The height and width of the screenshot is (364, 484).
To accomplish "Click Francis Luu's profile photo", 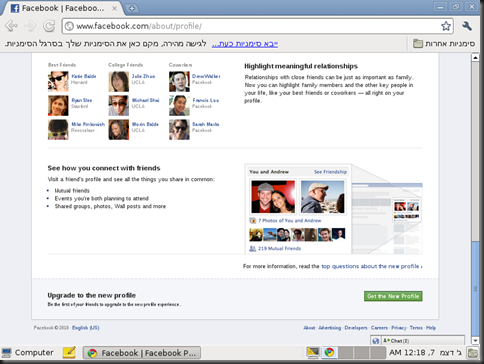I will coord(179,105).
